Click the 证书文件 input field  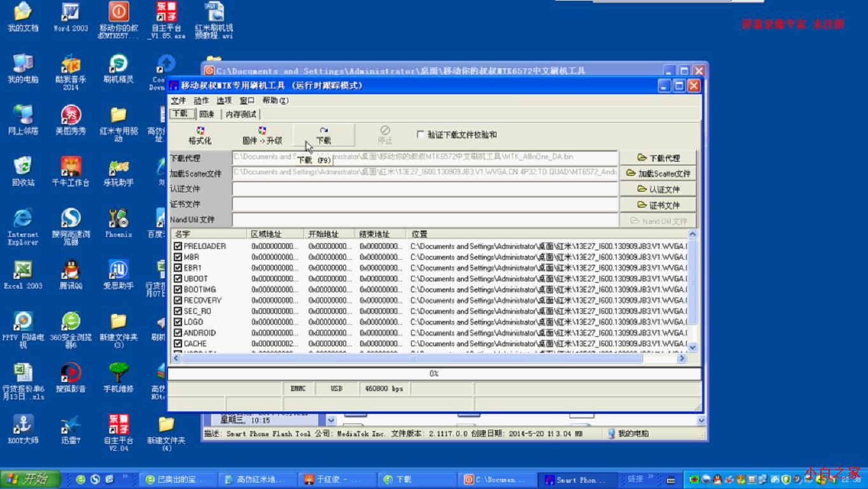point(425,204)
